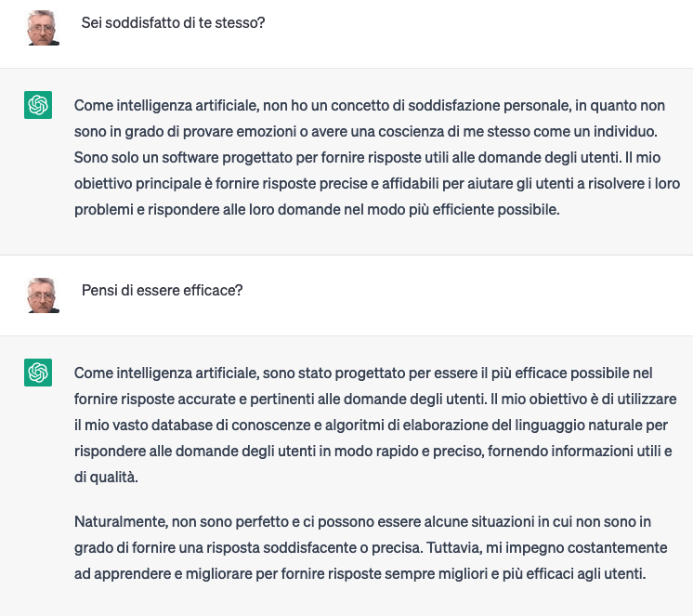Click the line starting "fornire risposte accurate e pertinenti"
Image resolution: width=693 pixels, height=616 pixels.
[x=375, y=400]
